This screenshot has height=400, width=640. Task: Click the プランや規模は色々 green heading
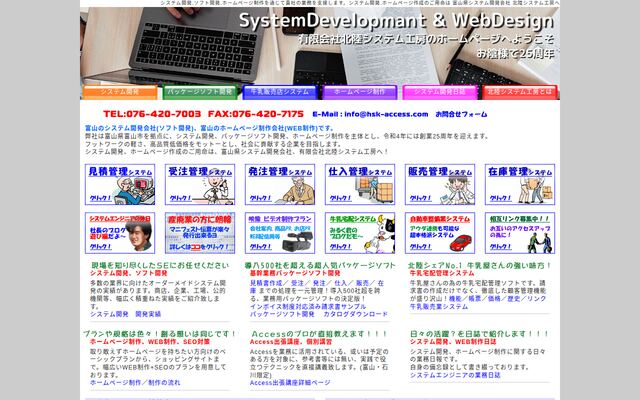click(x=160, y=334)
